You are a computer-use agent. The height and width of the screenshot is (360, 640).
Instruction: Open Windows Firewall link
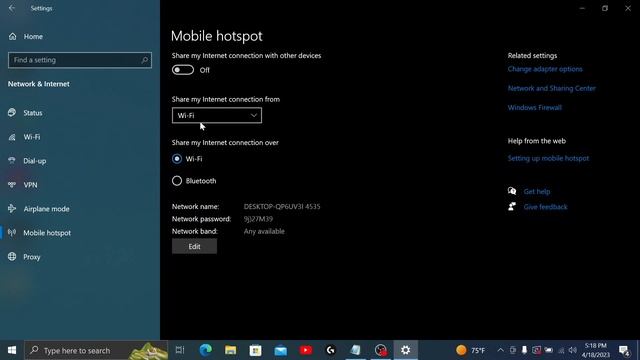pyautogui.click(x=534, y=108)
